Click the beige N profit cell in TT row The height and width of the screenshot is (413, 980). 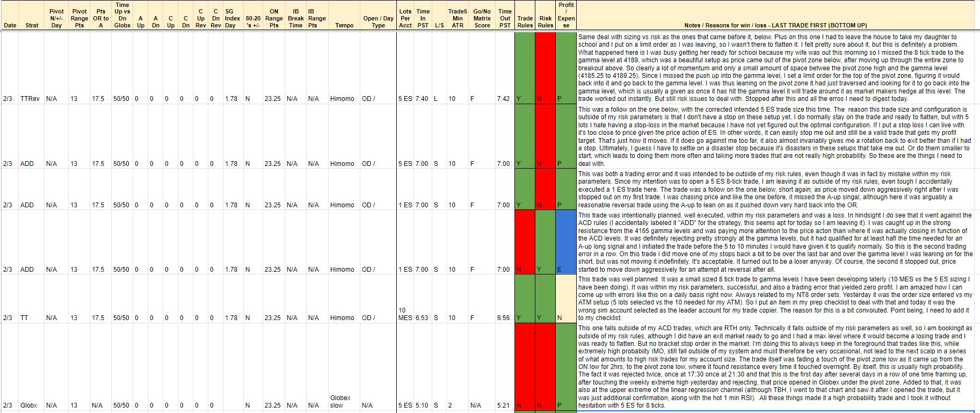coord(566,299)
